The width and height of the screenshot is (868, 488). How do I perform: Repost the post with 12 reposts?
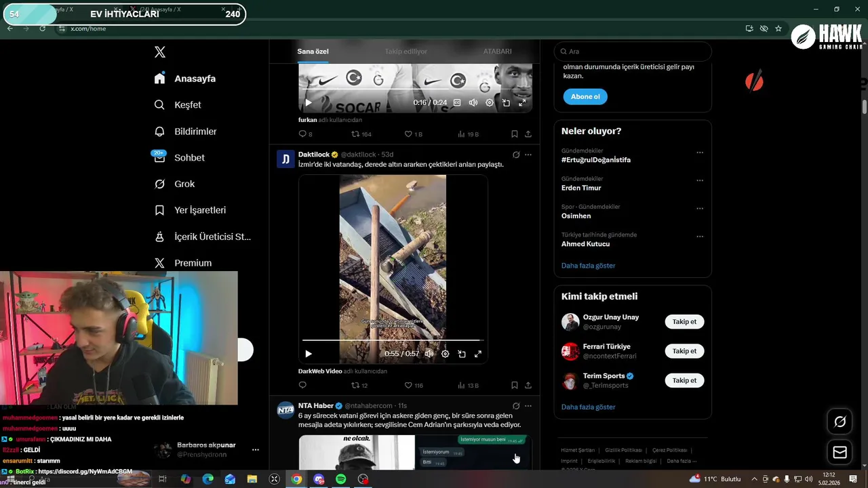[359, 385]
